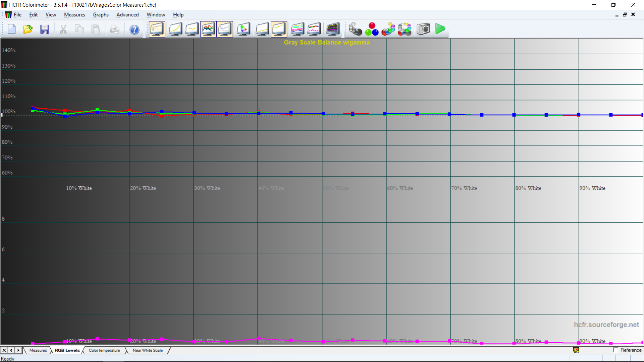This screenshot has width=644, height=362.
Task: Click the red data point at 10% White
Action: 65,110
